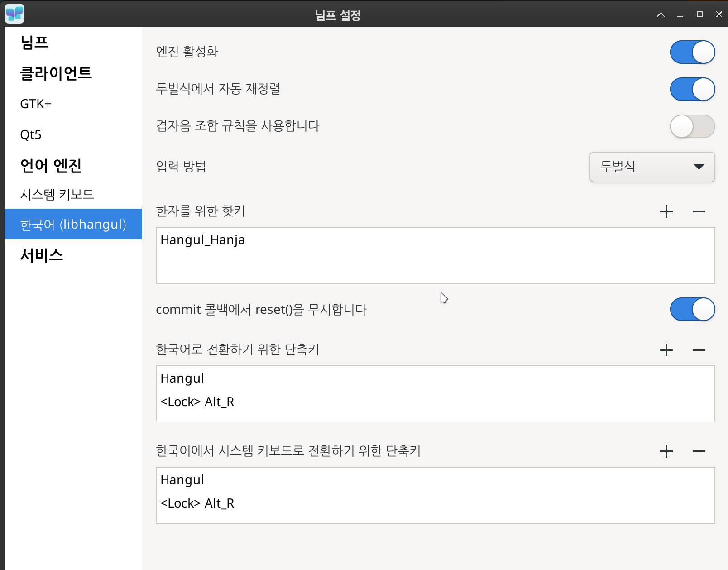Click the 한자를 위한 핫키 label
This screenshot has height=570, width=728.
[201, 211]
